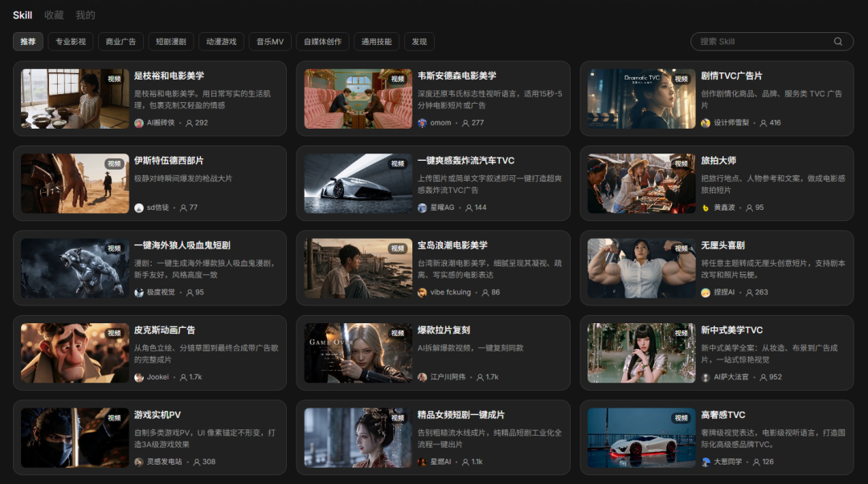Click the user icon beside 126
The height and width of the screenshot is (484, 868).
pos(756,461)
